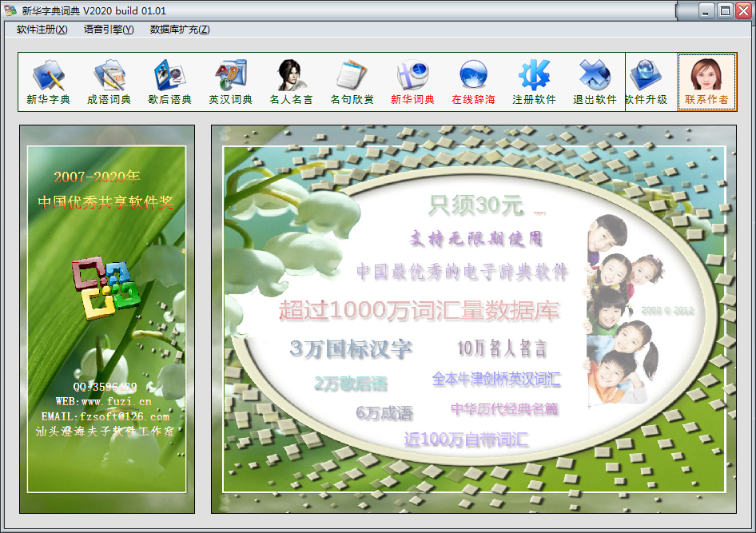This screenshot has width=756, height=533.
Task: Click the EMAIL:fzsoft@126.com text
Action: click(x=105, y=416)
